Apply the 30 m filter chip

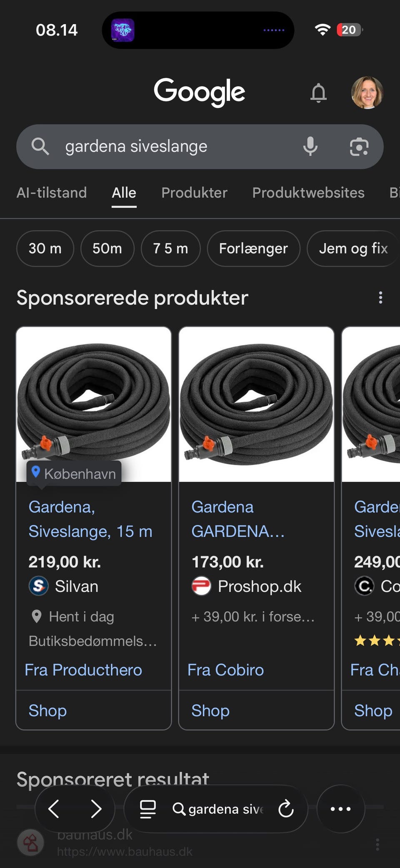[x=45, y=249]
